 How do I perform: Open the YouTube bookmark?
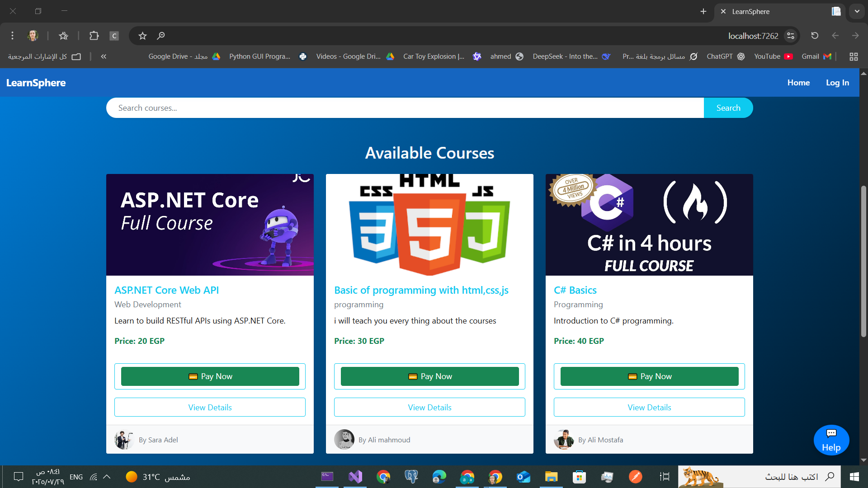point(773,56)
